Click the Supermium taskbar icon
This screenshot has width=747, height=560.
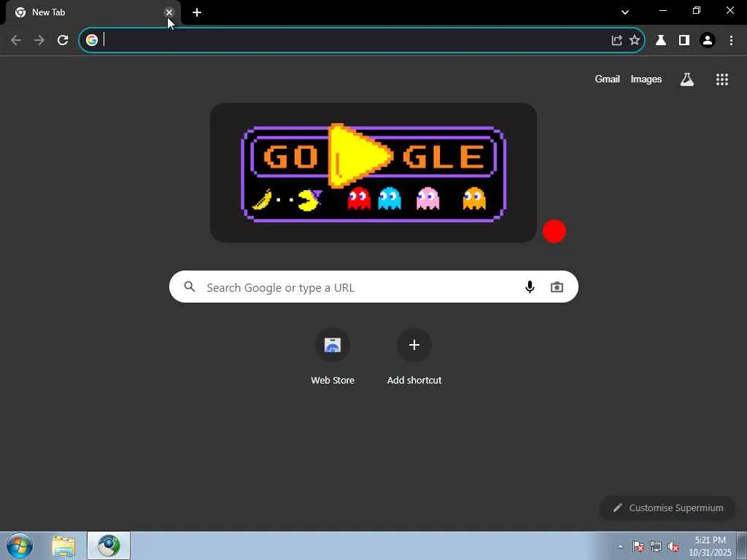coord(109,545)
